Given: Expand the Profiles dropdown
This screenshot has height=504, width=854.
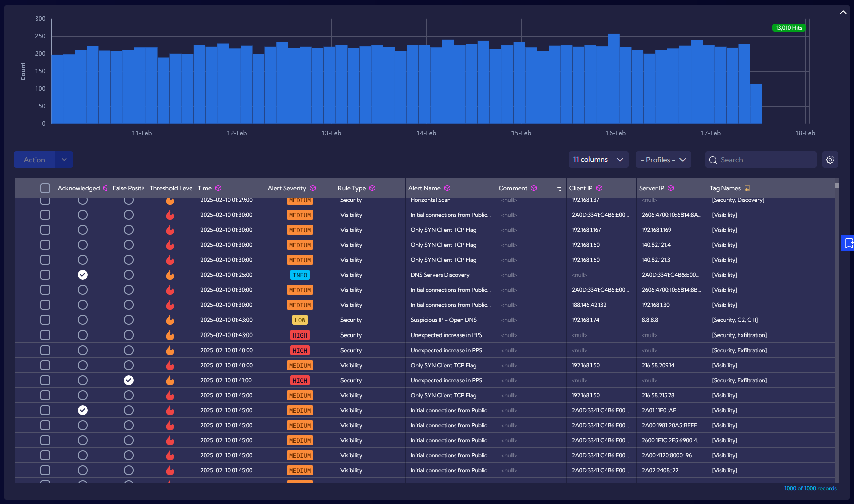Looking at the screenshot, I should point(663,160).
